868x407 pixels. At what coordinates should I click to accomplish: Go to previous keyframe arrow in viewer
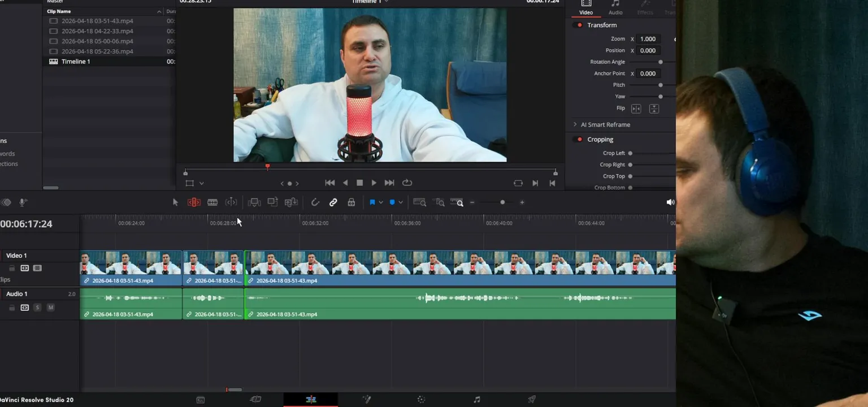[283, 183]
